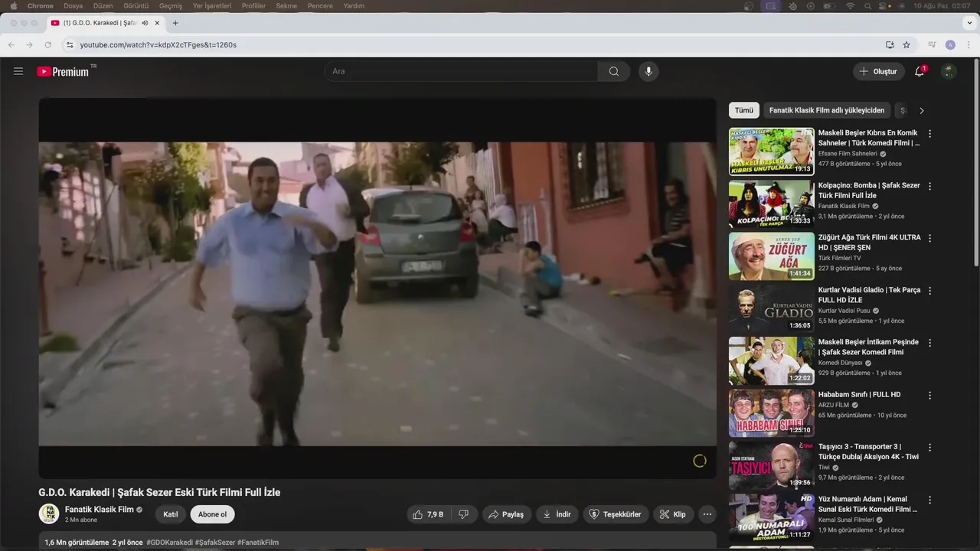Image resolution: width=980 pixels, height=551 pixels.
Task: Open Chrome profile avatar in toolbar
Action: [950, 45]
